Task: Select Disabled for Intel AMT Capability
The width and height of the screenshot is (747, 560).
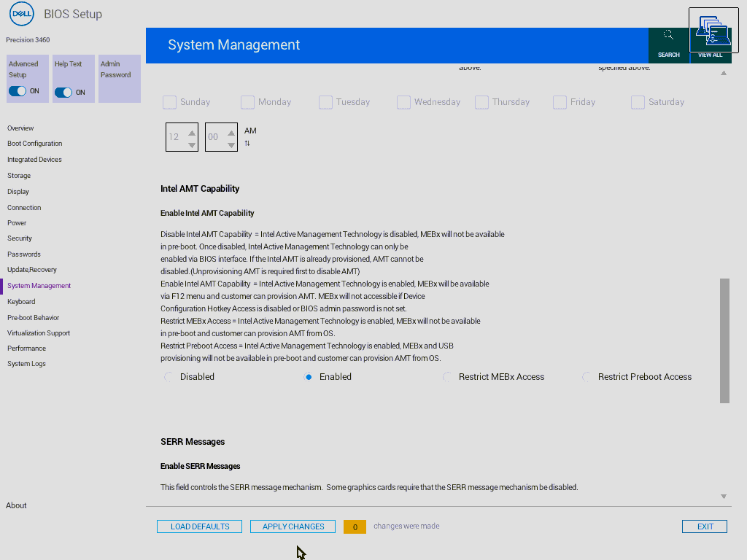Action: click(169, 377)
